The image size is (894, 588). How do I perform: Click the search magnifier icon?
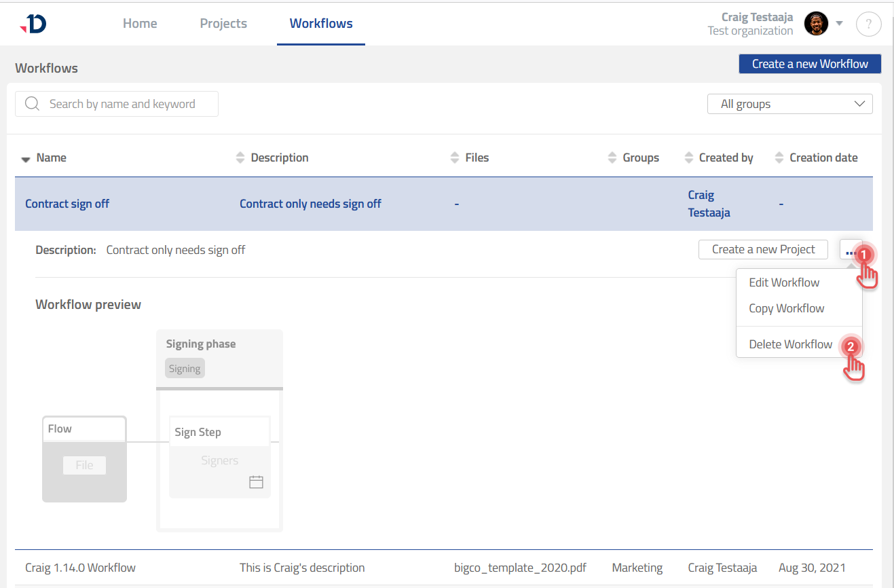point(31,103)
